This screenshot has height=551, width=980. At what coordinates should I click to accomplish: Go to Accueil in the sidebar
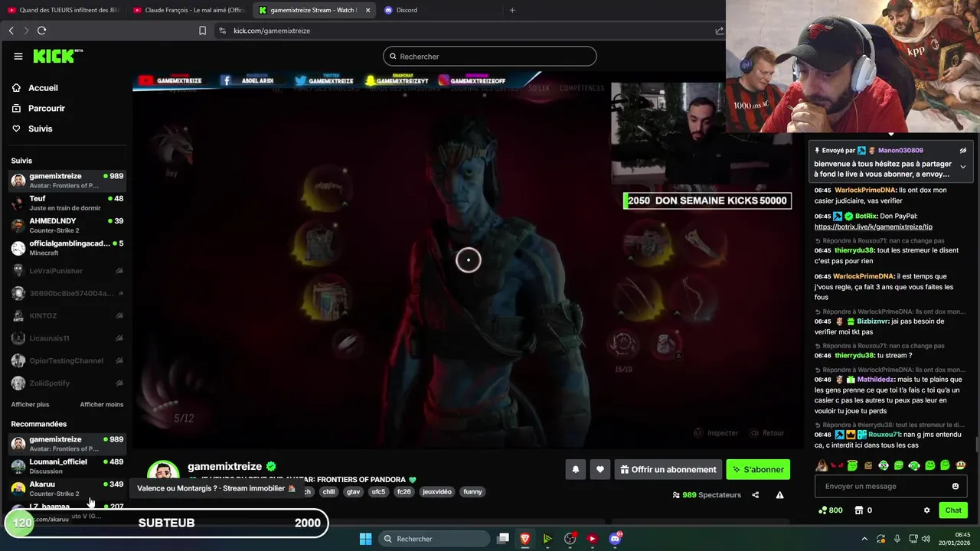click(x=43, y=88)
